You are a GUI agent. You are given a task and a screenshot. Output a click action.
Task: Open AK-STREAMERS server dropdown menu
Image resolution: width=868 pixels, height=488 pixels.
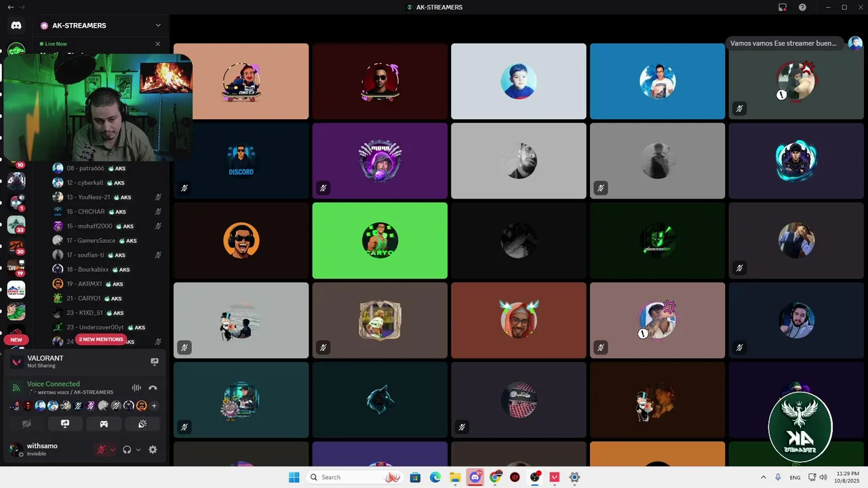(158, 26)
